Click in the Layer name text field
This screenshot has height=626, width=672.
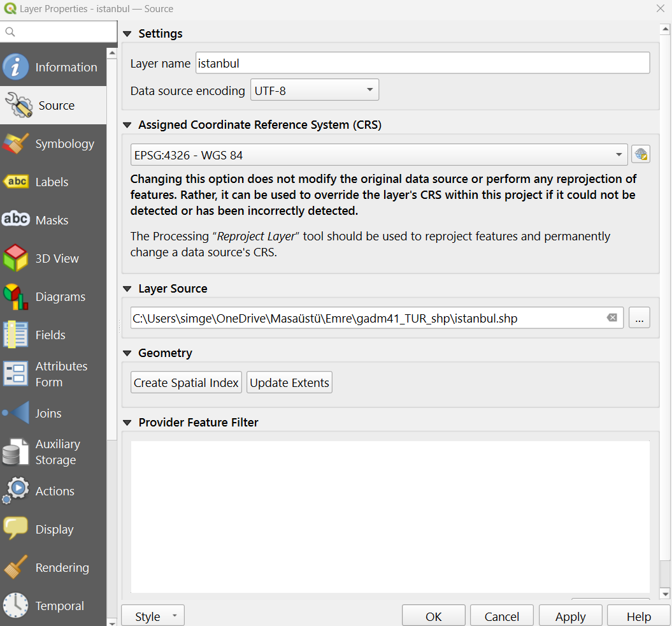(x=422, y=63)
